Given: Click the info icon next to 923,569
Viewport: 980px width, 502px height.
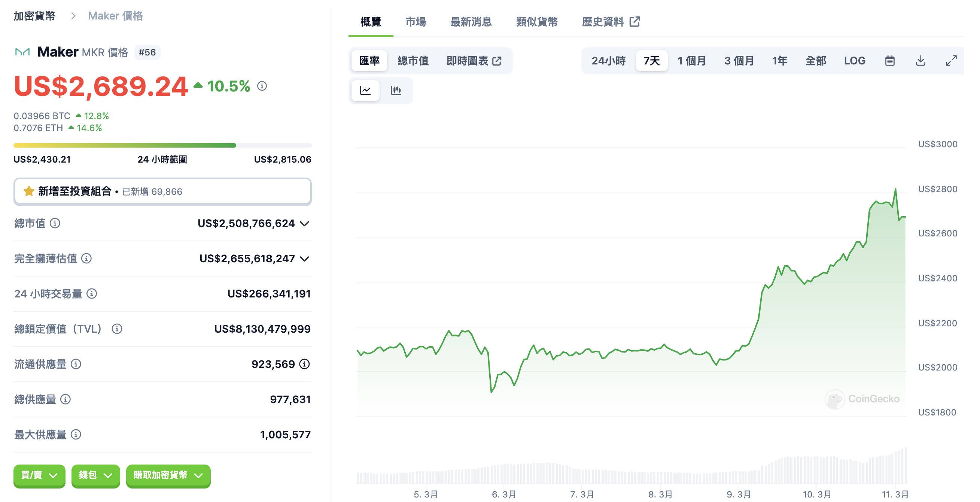Looking at the screenshot, I should tap(304, 364).
